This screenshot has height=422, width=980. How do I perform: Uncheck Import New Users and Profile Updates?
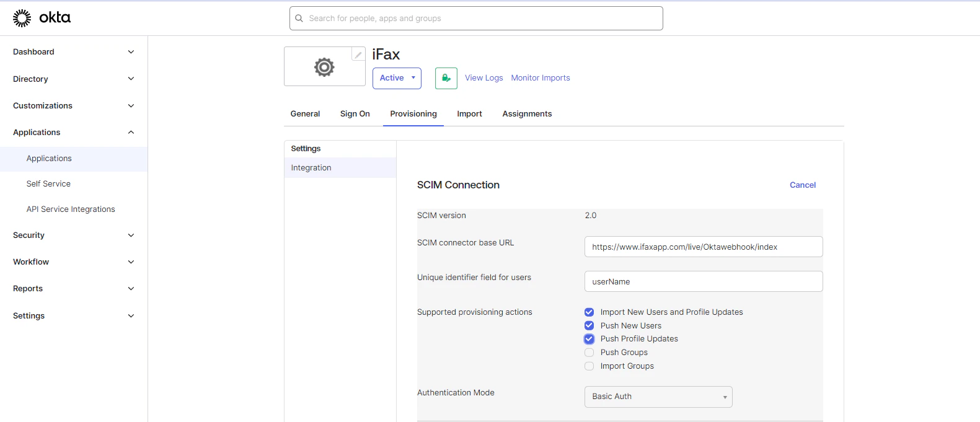pos(589,312)
